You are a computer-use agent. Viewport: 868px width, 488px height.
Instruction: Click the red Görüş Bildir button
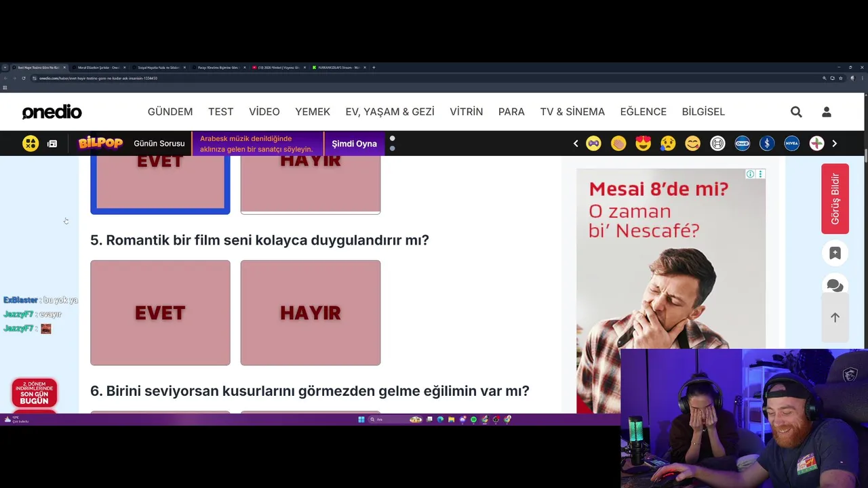pyautogui.click(x=835, y=199)
